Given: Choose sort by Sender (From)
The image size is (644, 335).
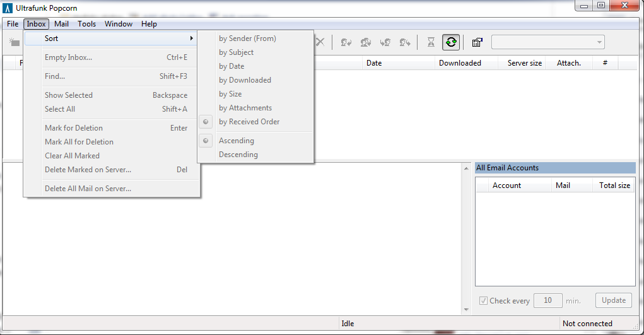Looking at the screenshot, I should click(247, 38).
